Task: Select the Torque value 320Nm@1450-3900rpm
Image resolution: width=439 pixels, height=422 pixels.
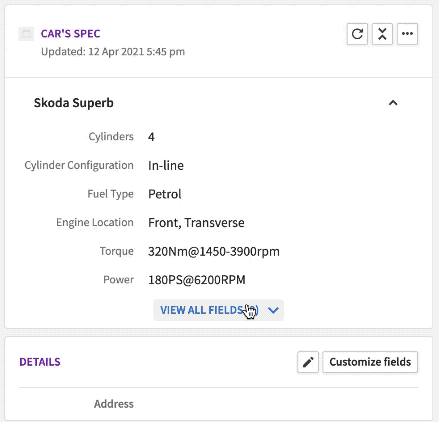Action: 214,251
